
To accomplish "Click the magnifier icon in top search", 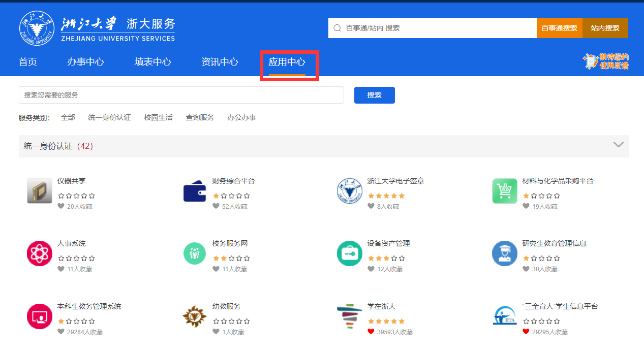I will tap(337, 28).
